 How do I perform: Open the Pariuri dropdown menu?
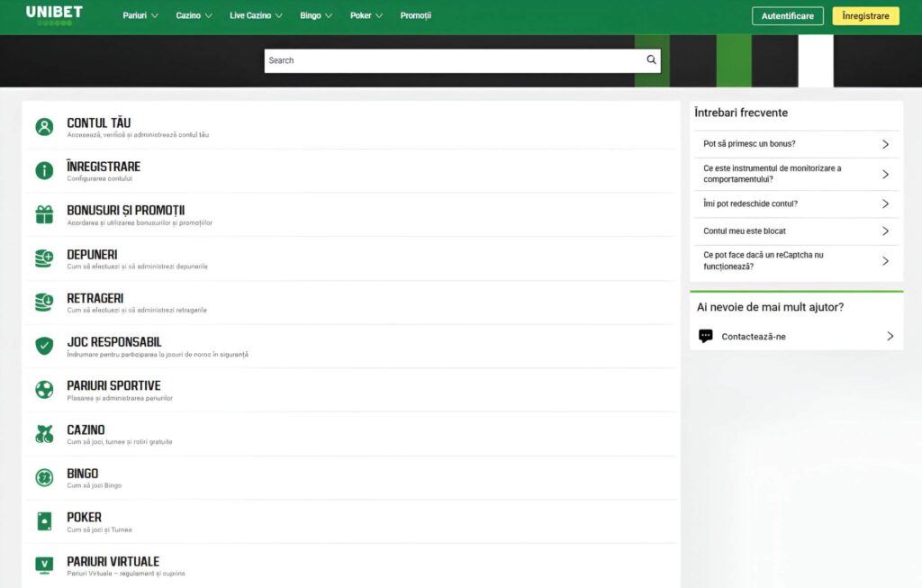(x=140, y=16)
